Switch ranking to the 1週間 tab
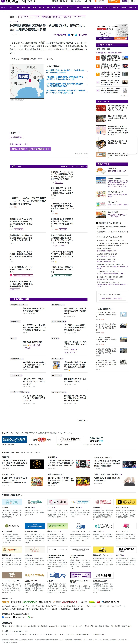The image size is (138, 644). tap(103, 49)
